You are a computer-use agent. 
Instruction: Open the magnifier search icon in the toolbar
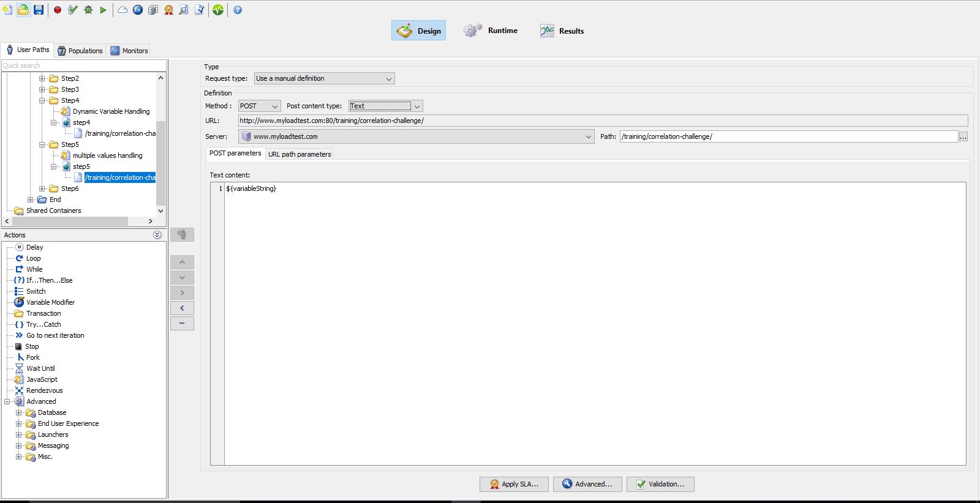[184, 10]
